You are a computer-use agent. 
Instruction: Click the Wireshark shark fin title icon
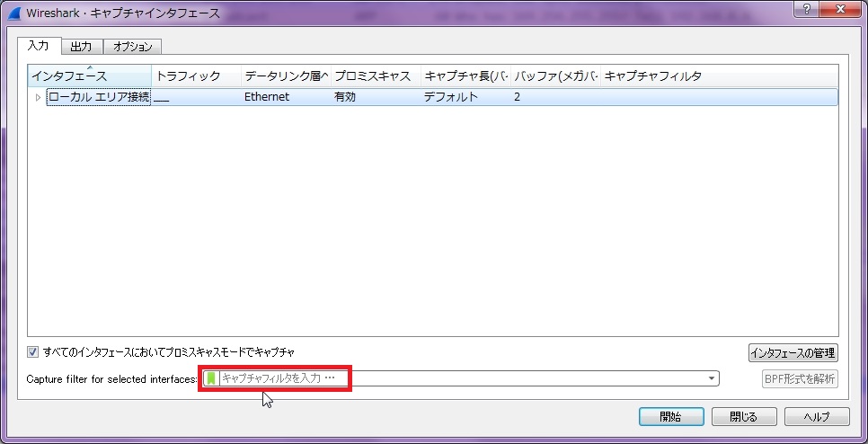[13, 13]
